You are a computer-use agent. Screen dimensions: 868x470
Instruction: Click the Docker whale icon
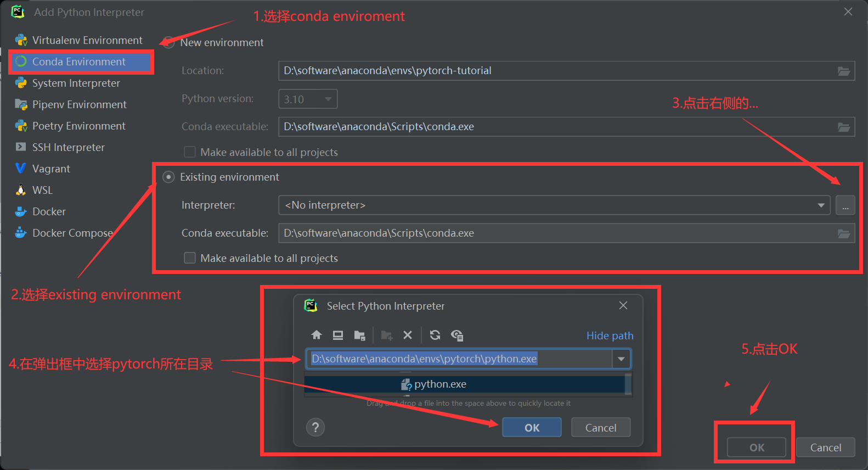(x=21, y=211)
